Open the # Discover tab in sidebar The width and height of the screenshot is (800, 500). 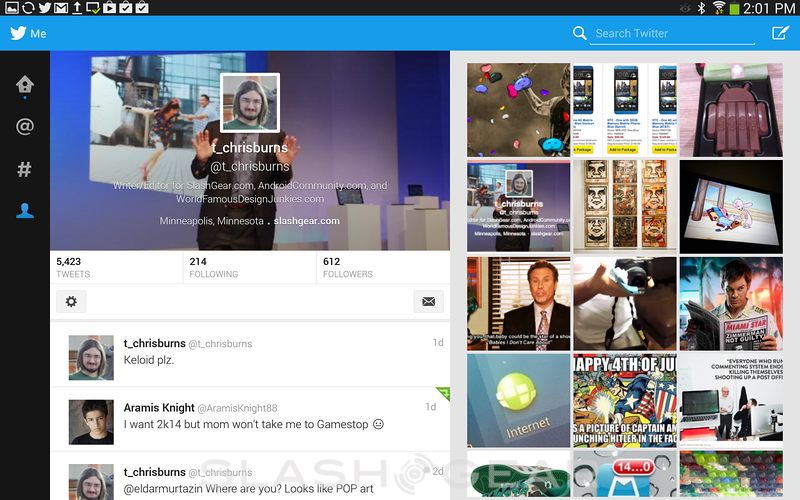click(x=25, y=169)
